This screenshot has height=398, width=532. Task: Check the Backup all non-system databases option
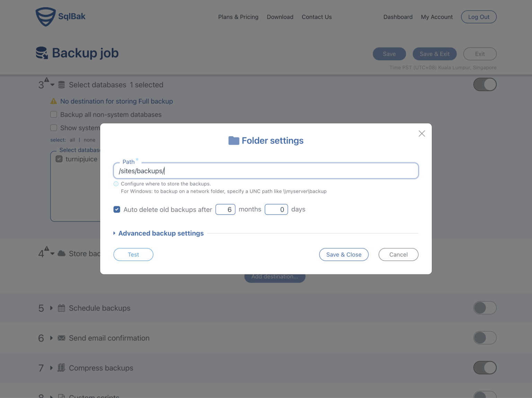point(54,114)
